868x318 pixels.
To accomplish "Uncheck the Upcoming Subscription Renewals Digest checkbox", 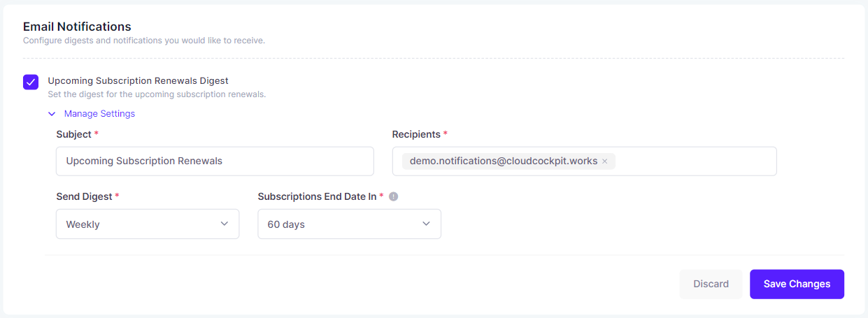I will 31,82.
